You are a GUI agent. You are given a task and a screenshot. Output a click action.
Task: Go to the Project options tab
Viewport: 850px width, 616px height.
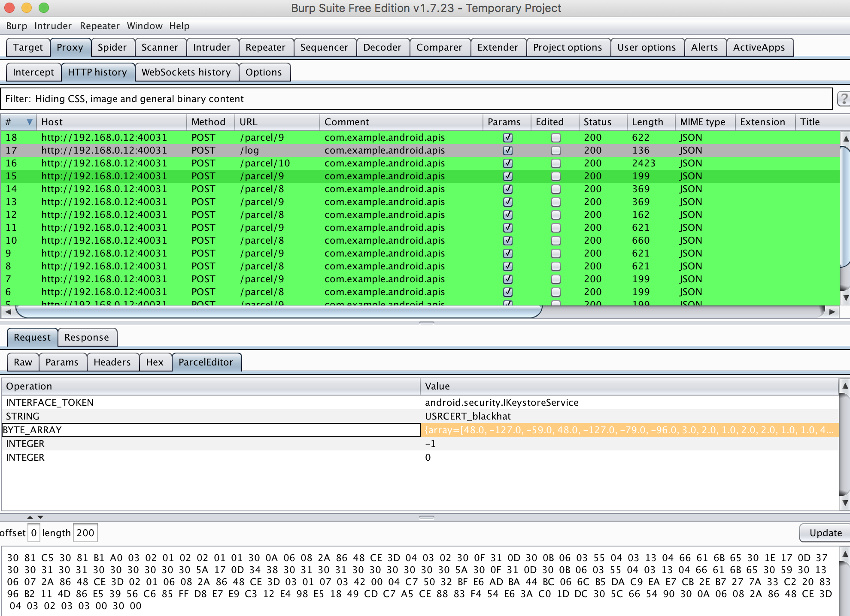568,47
